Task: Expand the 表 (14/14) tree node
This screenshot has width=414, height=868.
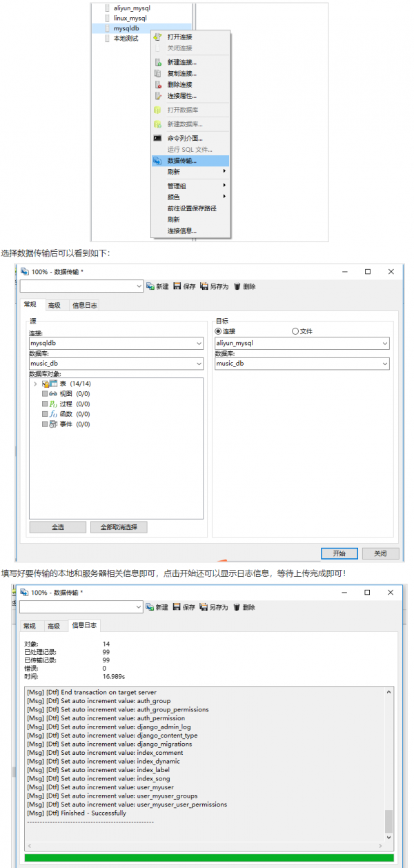Action: (x=35, y=384)
